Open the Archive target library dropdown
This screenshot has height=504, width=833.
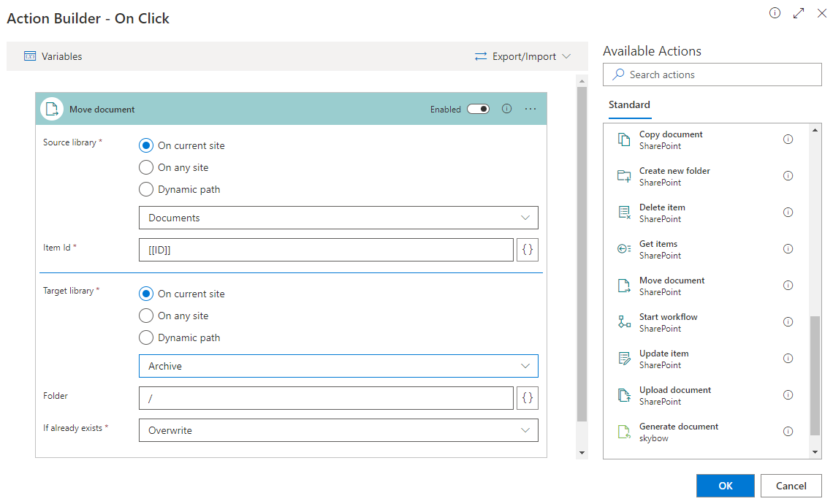pos(338,366)
